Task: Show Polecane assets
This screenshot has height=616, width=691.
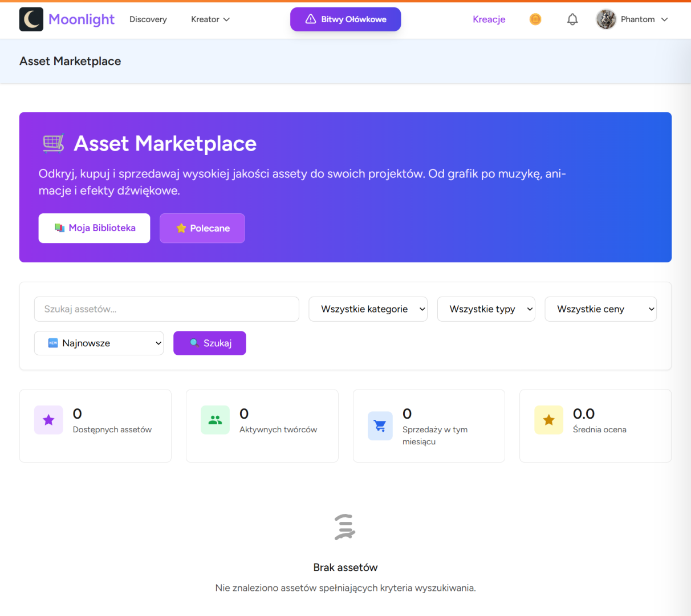Action: pos(202,228)
